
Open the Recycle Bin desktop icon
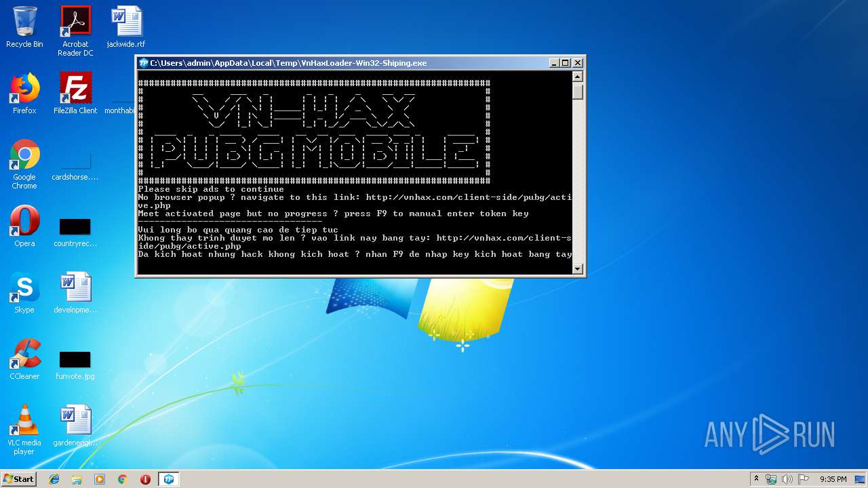[24, 27]
